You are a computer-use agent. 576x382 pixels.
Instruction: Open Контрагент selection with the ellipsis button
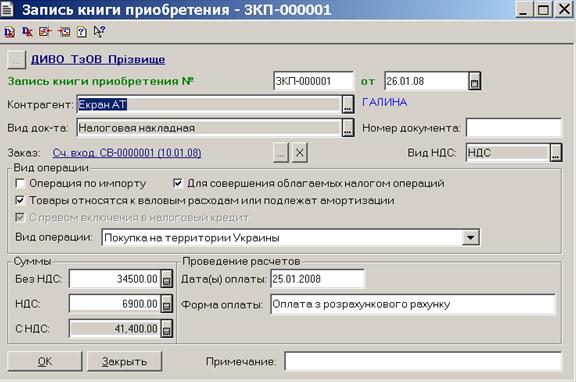click(348, 105)
